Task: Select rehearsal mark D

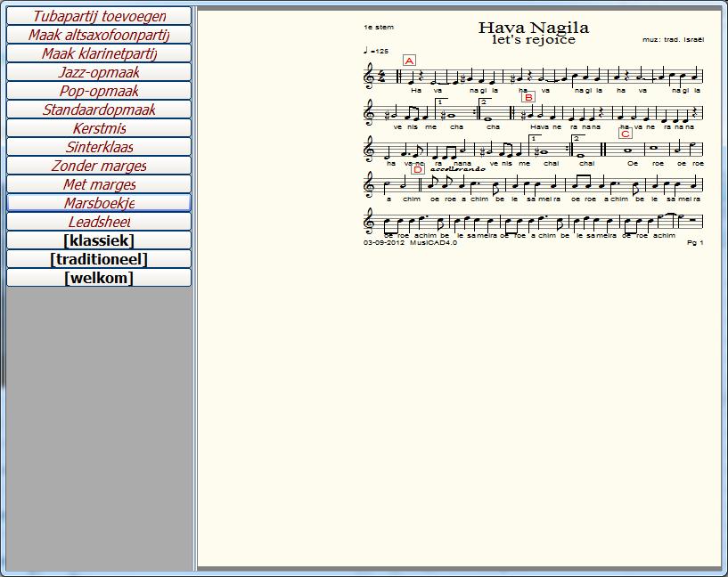Action: pos(418,169)
